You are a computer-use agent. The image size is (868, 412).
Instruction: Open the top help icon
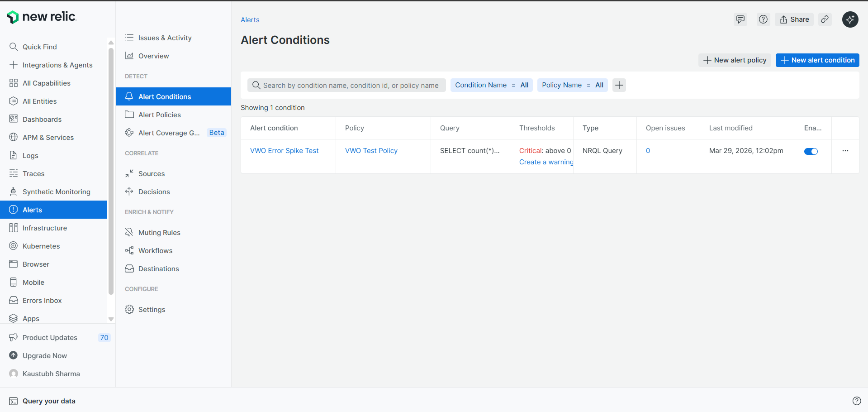coord(764,19)
